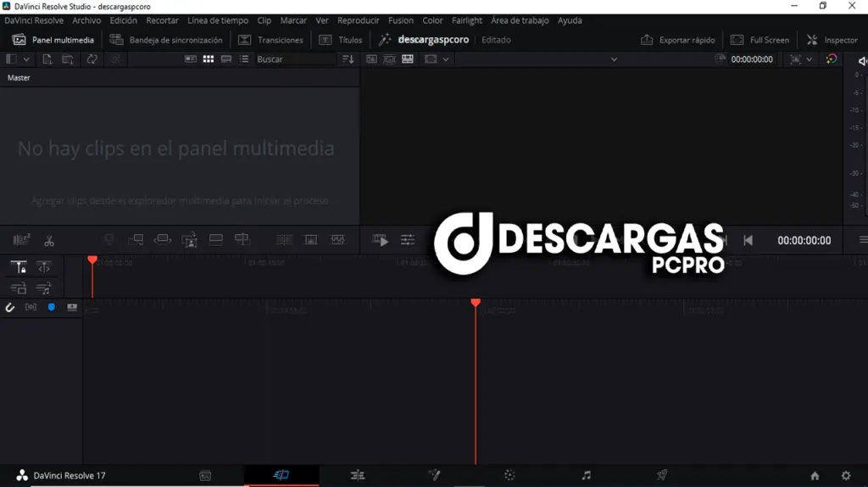Image resolution: width=868 pixels, height=487 pixels.
Task: Open the Línea de tiempo menu
Action: click(218, 20)
